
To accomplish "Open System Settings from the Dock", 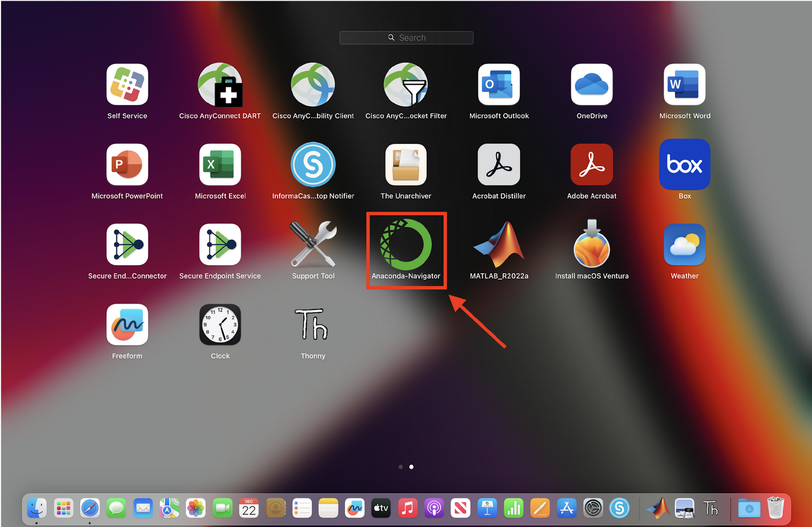I will 593,508.
